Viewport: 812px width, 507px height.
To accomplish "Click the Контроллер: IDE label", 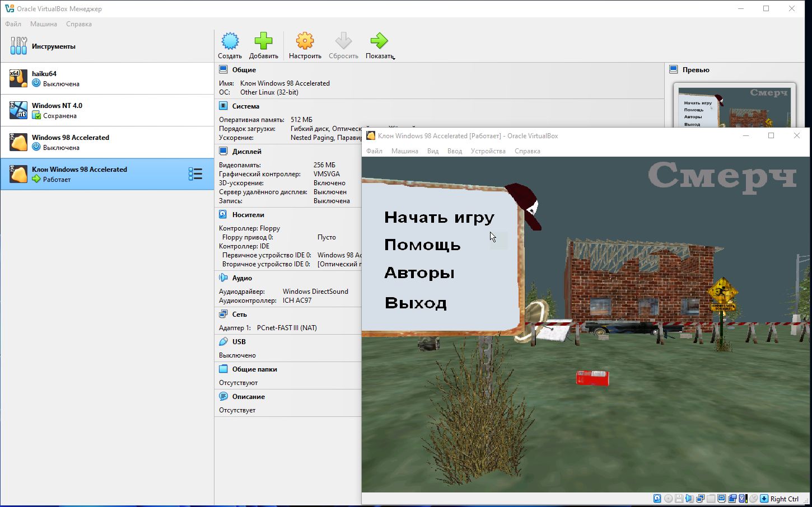I will 244,246.
